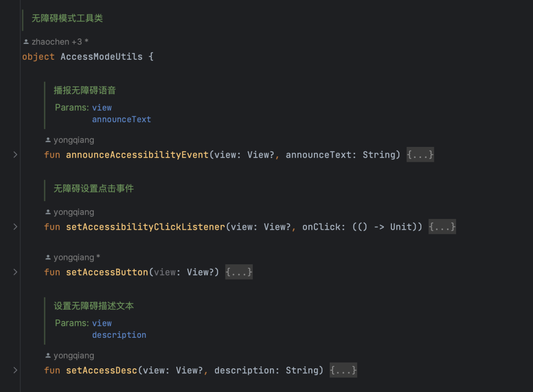Click the author icon above setAccessibilityClickListener

[x=48, y=212]
